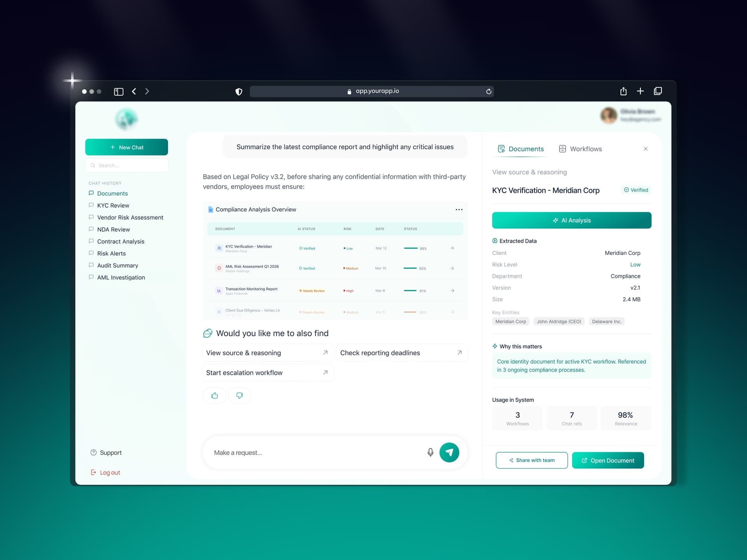747x560 pixels.
Task: Open the KYC Review chat
Action: pos(109,205)
